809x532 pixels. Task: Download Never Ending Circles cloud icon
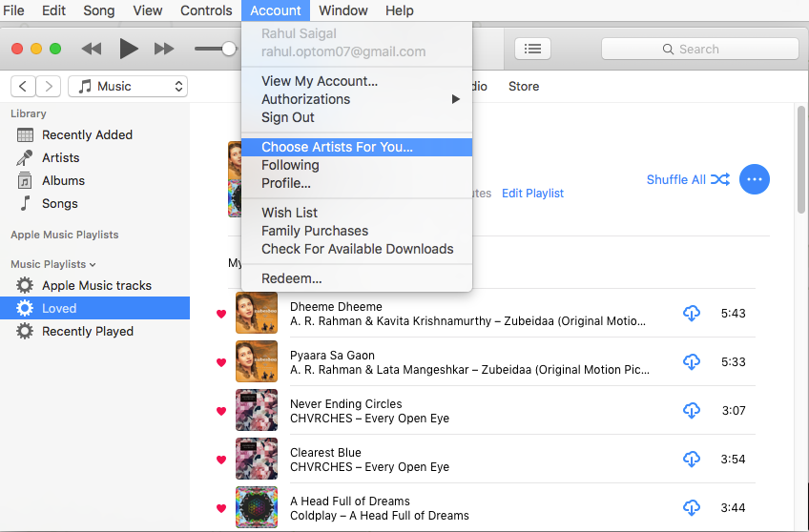click(x=692, y=410)
